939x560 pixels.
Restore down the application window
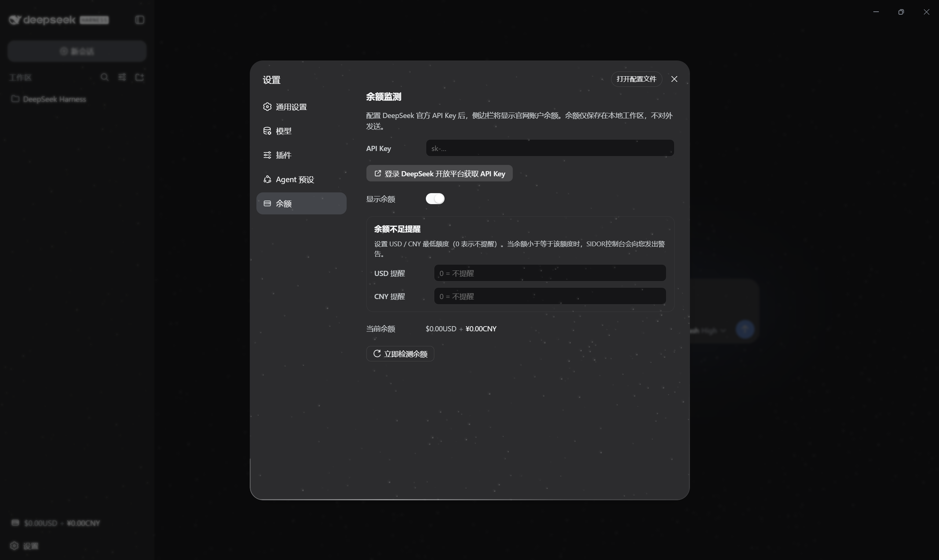coord(901,12)
